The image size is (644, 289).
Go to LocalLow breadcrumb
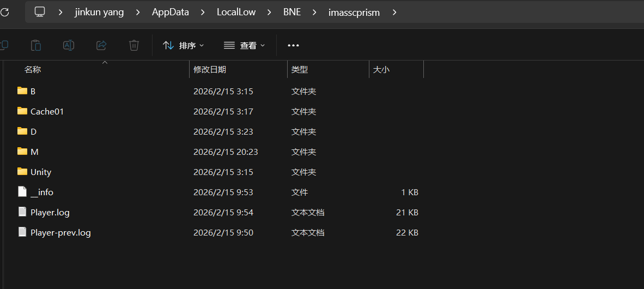coord(236,13)
